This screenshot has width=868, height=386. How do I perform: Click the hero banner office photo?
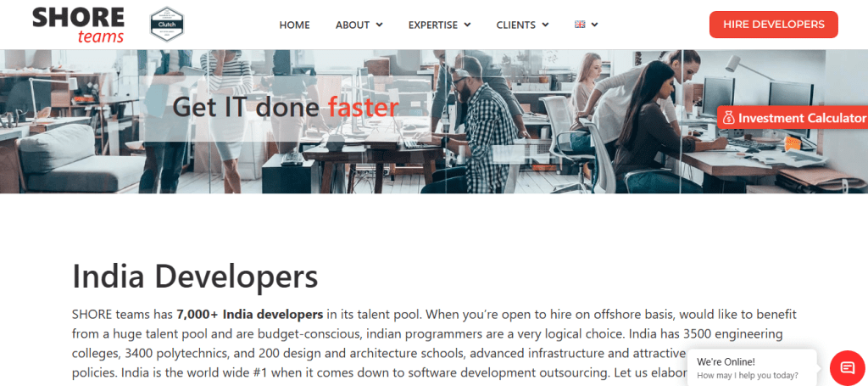coord(434,121)
